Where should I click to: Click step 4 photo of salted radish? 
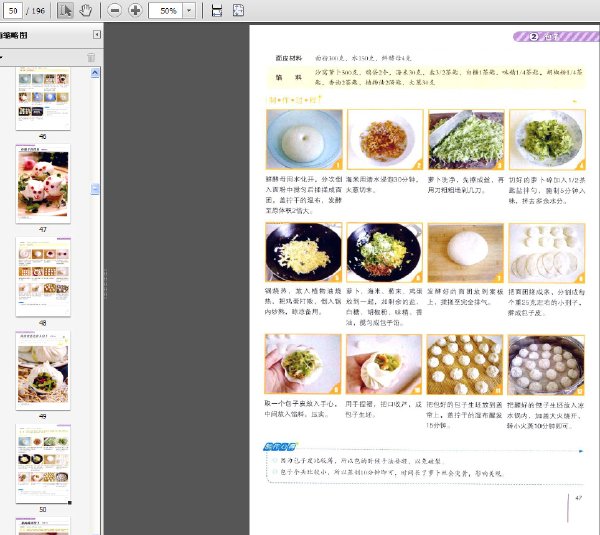[547, 139]
